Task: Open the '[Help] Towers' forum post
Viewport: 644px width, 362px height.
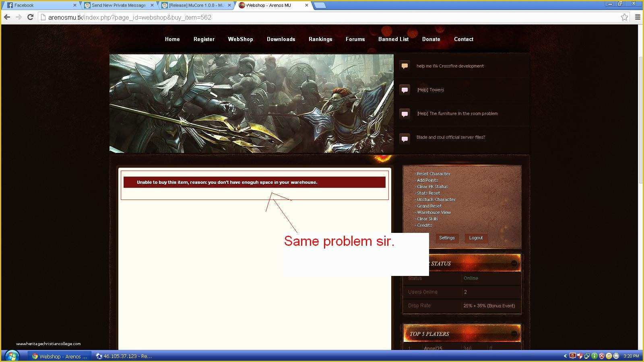Action: [431, 90]
